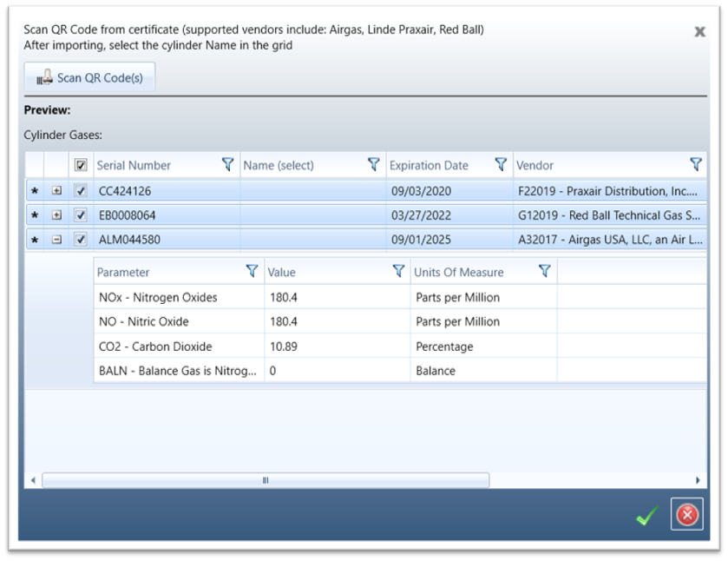
Task: Close the dialog with the X
Action: point(699,31)
